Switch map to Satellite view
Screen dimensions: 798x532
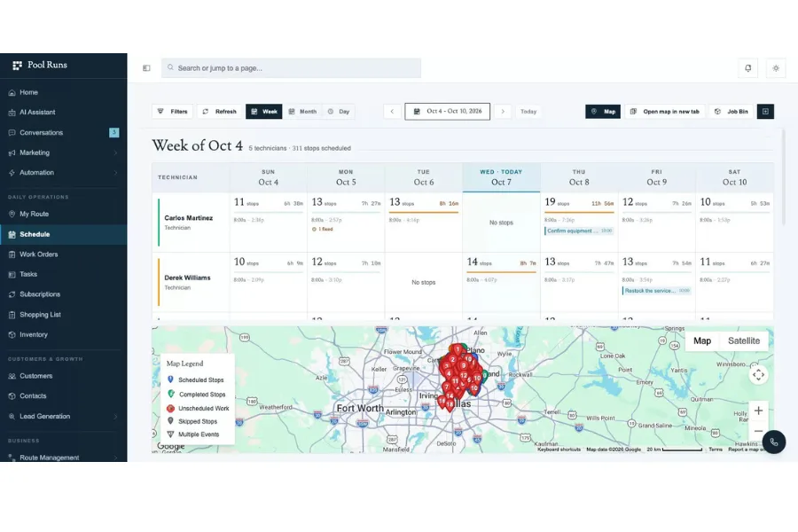pyautogui.click(x=744, y=341)
